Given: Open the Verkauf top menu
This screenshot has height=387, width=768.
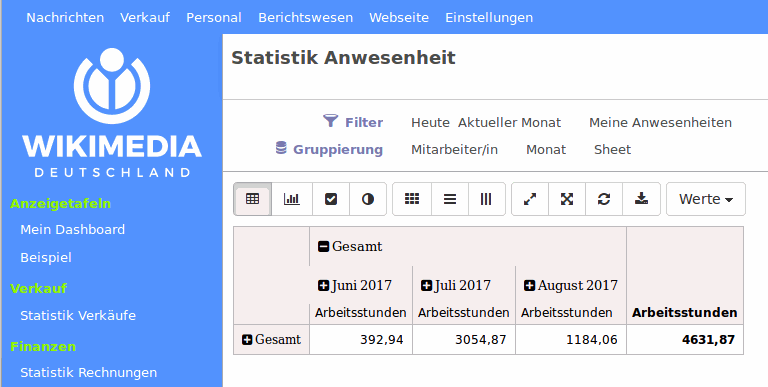Looking at the screenshot, I should click(x=145, y=18).
